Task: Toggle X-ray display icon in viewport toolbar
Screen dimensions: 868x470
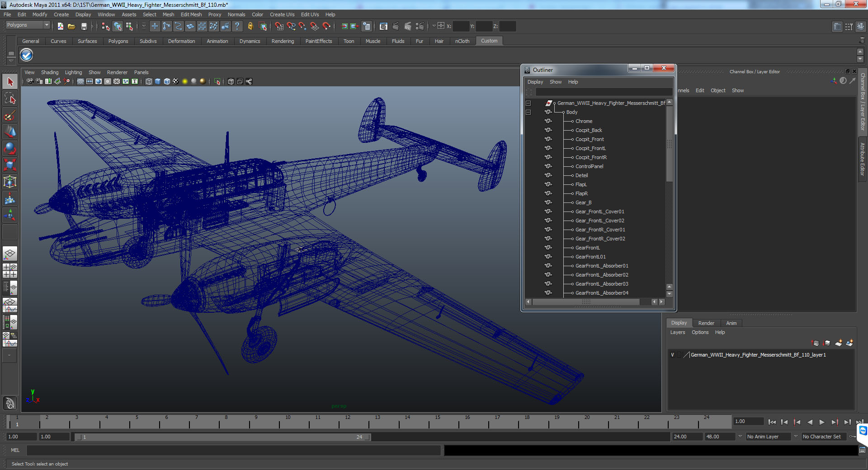Action: [231, 81]
